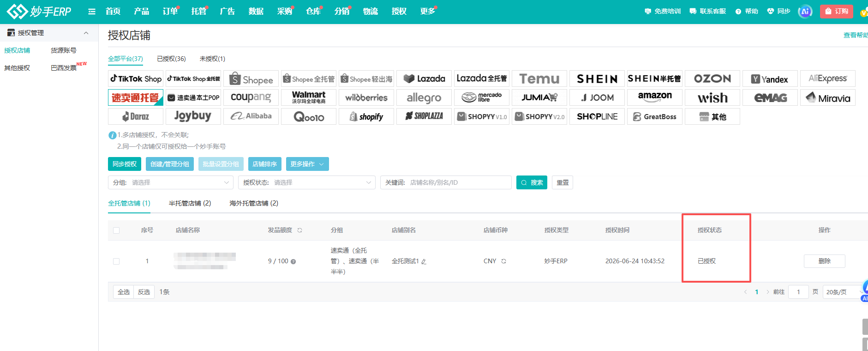Open the 20条/页 page size dropdown
Viewport: 868px width, 351px height.
(x=843, y=292)
